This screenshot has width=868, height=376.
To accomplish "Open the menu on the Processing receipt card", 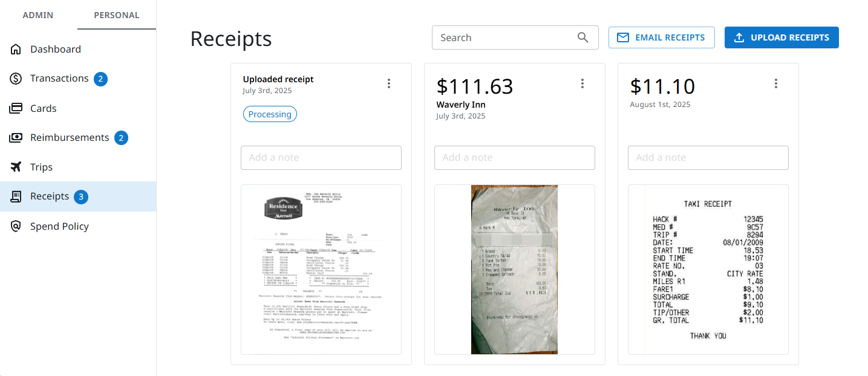I will [x=389, y=83].
